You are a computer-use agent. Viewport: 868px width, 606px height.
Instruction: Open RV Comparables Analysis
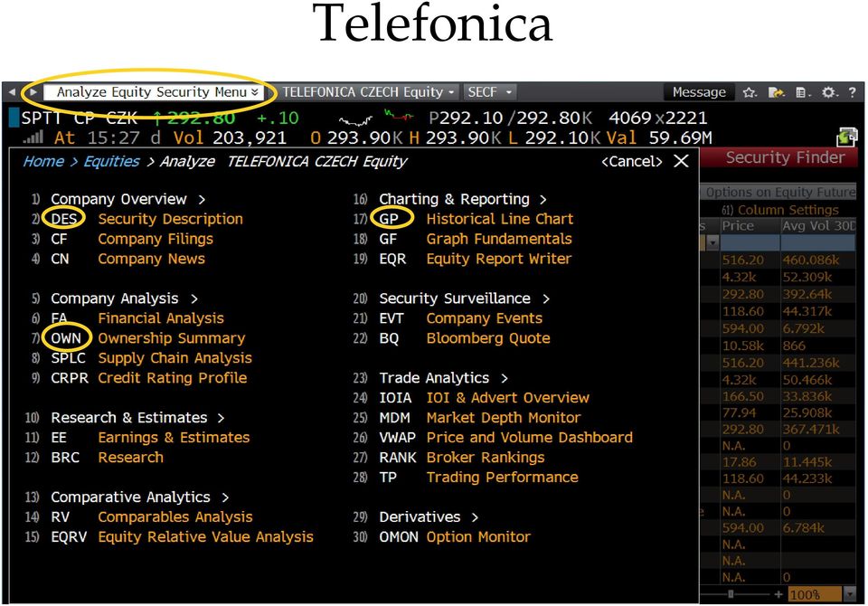click(x=152, y=517)
